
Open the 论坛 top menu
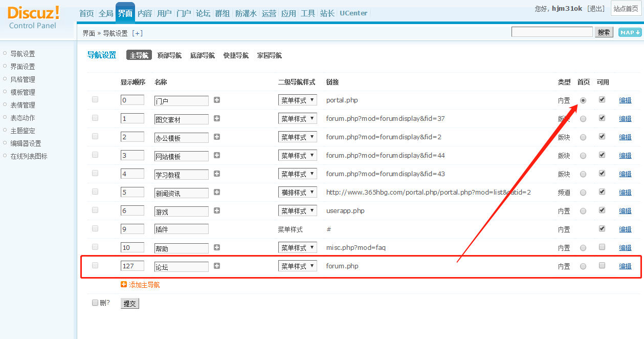click(203, 13)
